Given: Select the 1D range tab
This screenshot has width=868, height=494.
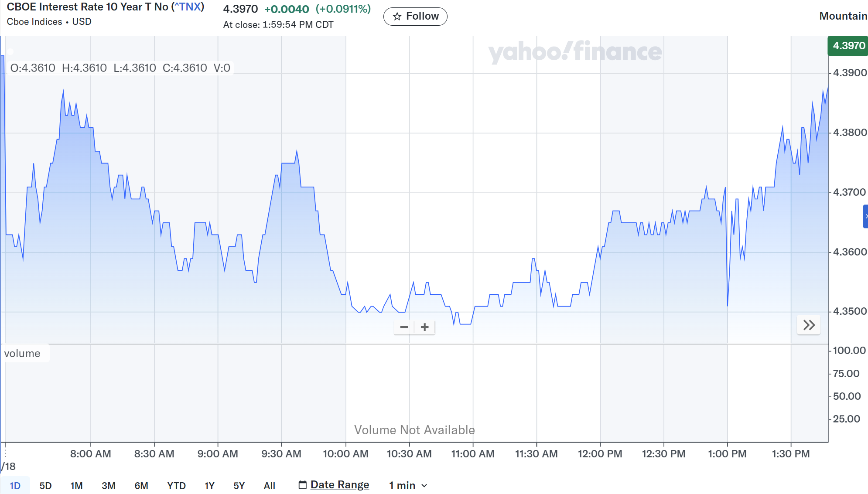Looking at the screenshot, I should 15,486.
